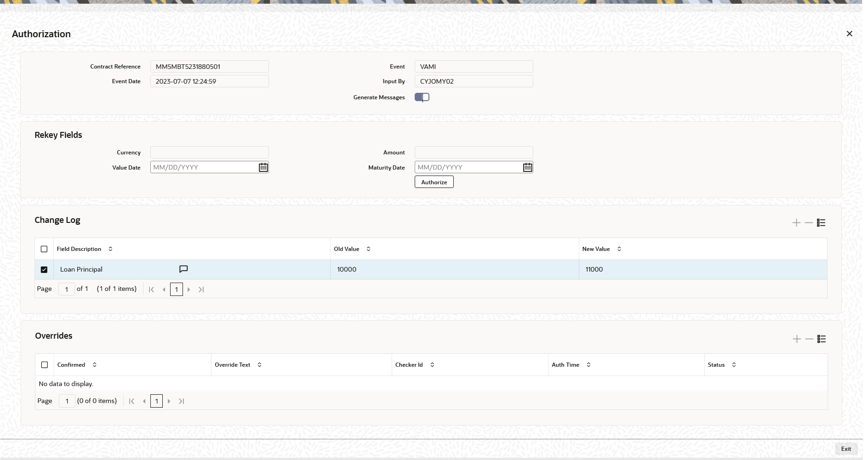Click the Event field showing VAMI
868x460 pixels.
pos(474,67)
